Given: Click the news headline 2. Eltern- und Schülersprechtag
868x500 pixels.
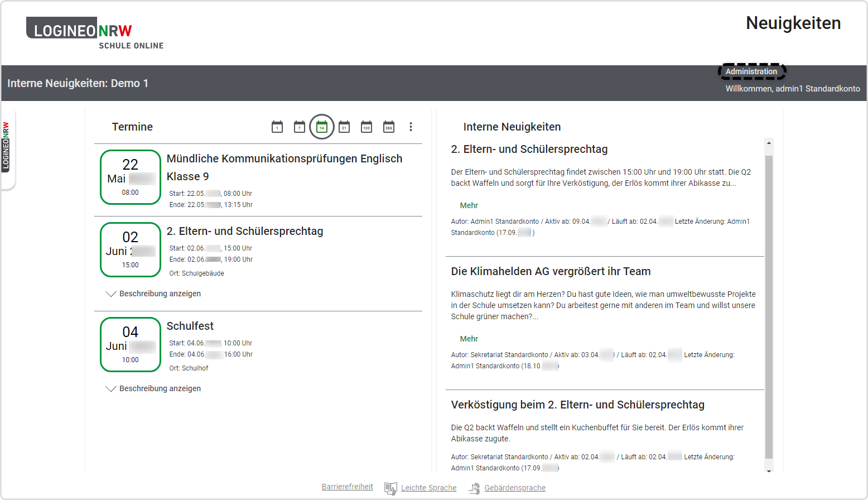Looking at the screenshot, I should point(529,149).
